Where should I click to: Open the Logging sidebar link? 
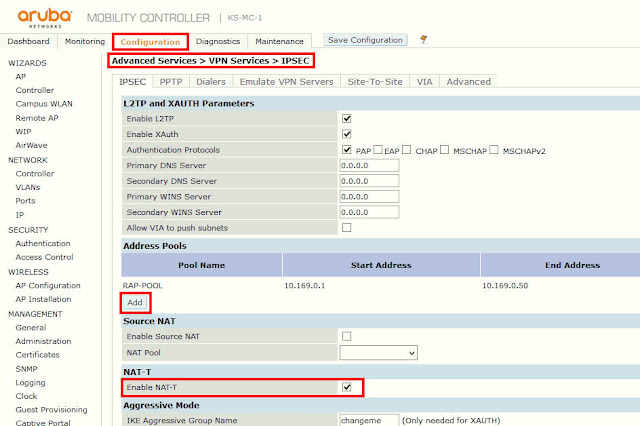31,382
